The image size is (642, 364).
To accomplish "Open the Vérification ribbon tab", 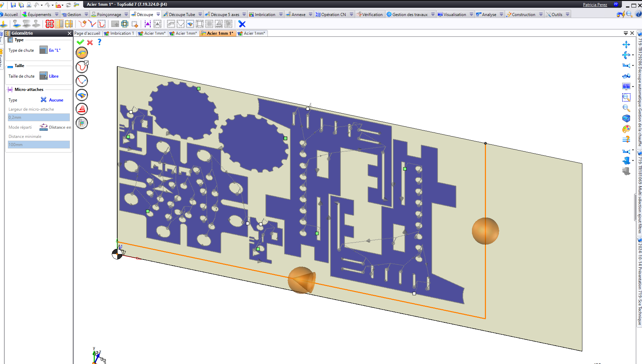I will (370, 14).
